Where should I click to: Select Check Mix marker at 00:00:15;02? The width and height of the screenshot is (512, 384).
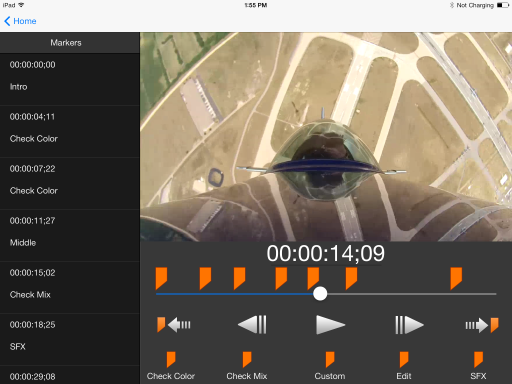coord(70,287)
